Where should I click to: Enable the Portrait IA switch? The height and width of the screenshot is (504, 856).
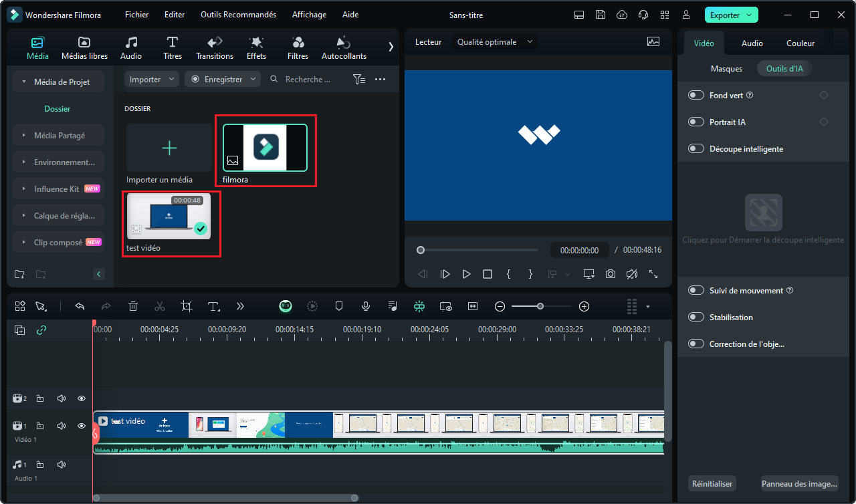[x=696, y=122]
